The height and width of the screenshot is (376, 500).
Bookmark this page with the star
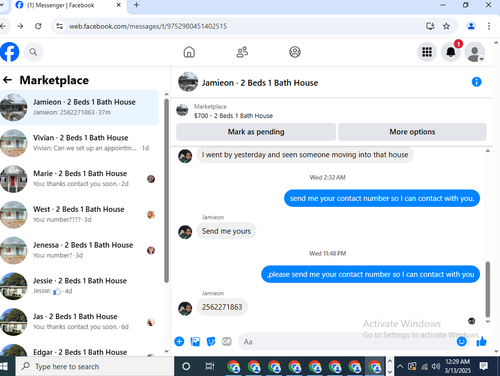(446, 26)
